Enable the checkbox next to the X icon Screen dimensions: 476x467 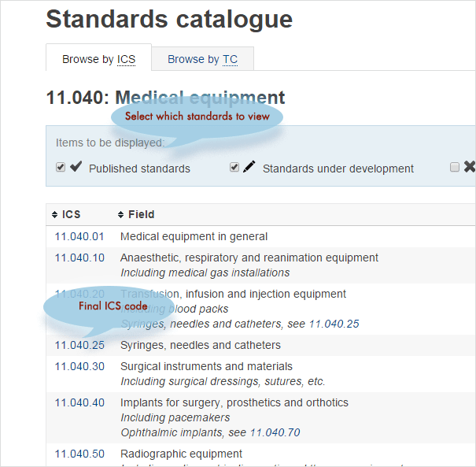tap(455, 168)
